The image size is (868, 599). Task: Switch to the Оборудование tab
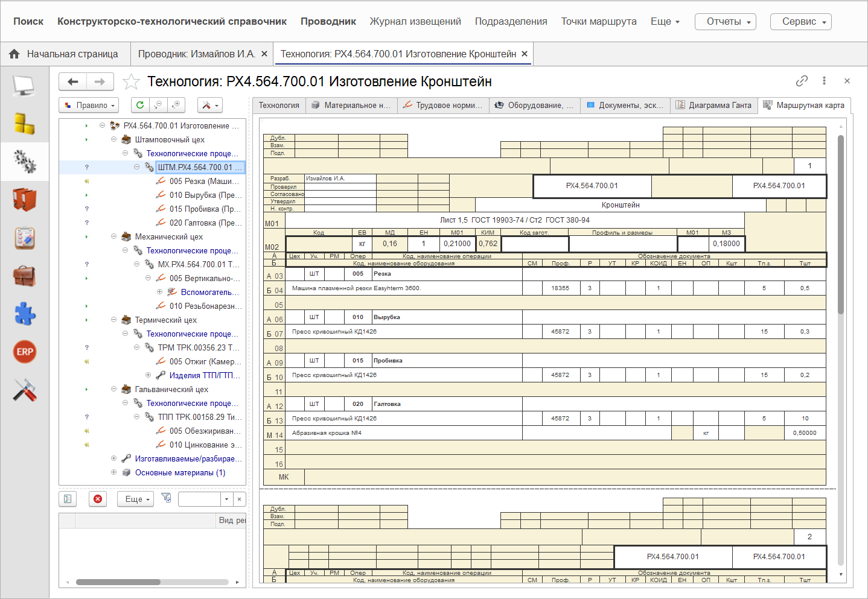click(535, 105)
